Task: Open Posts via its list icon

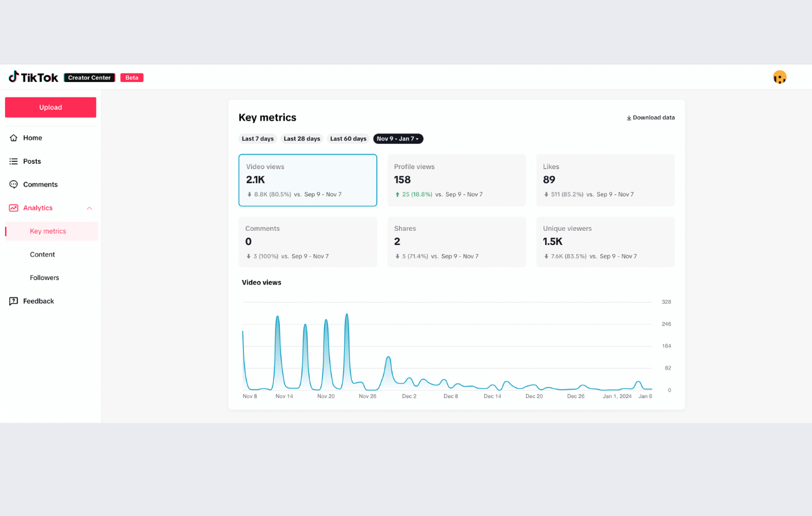Action: (14, 161)
